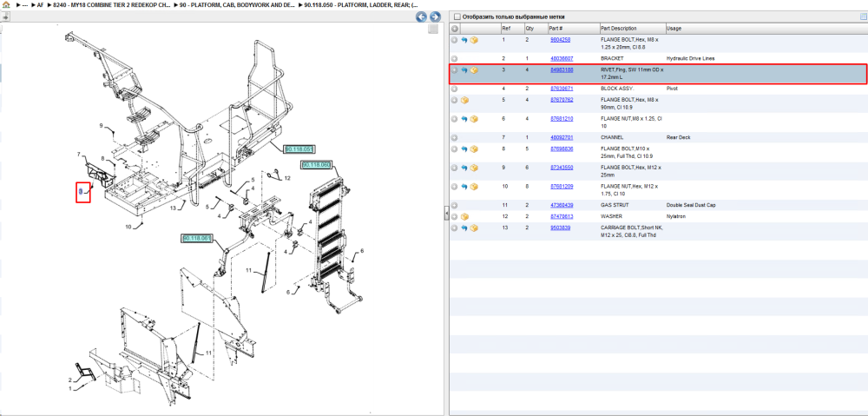Image resolution: width=868 pixels, height=416 pixels.
Task: Select callout 13 on the diagram
Action: [173, 208]
